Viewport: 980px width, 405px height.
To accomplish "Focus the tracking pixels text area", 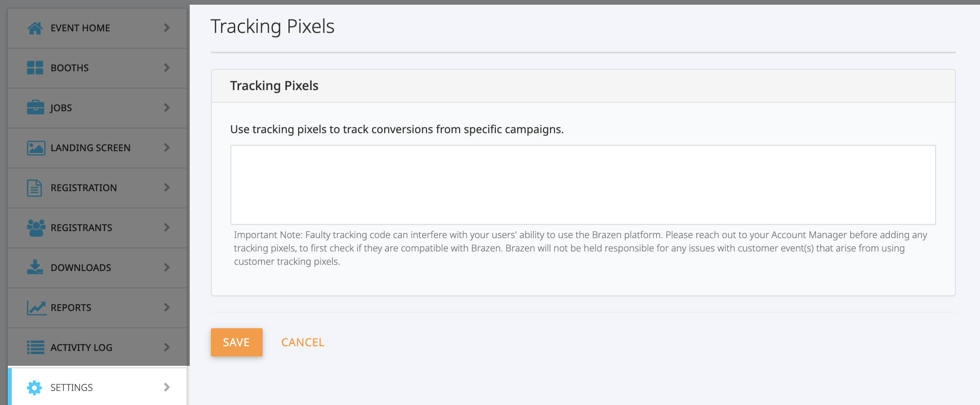I will [x=583, y=185].
